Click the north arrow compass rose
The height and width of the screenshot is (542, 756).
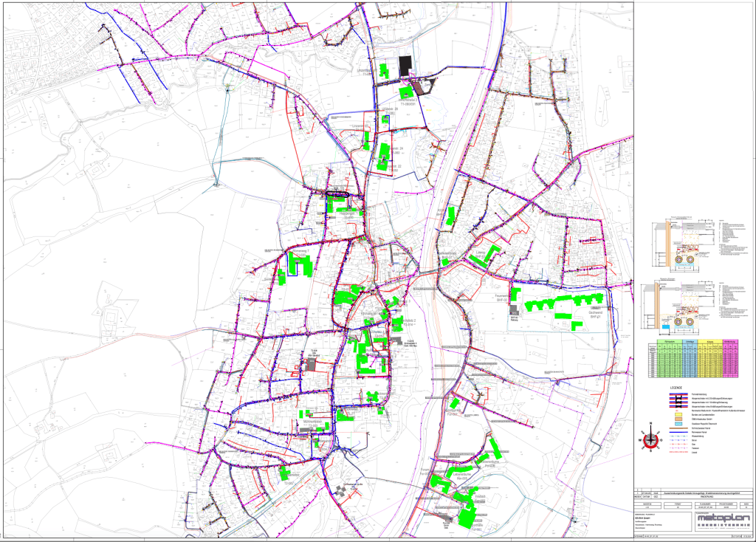point(650,437)
